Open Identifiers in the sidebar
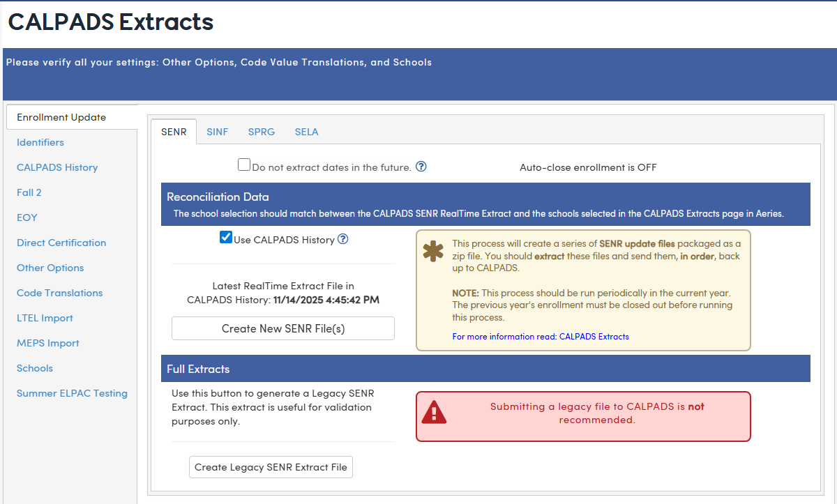This screenshot has width=837, height=504. (40, 142)
